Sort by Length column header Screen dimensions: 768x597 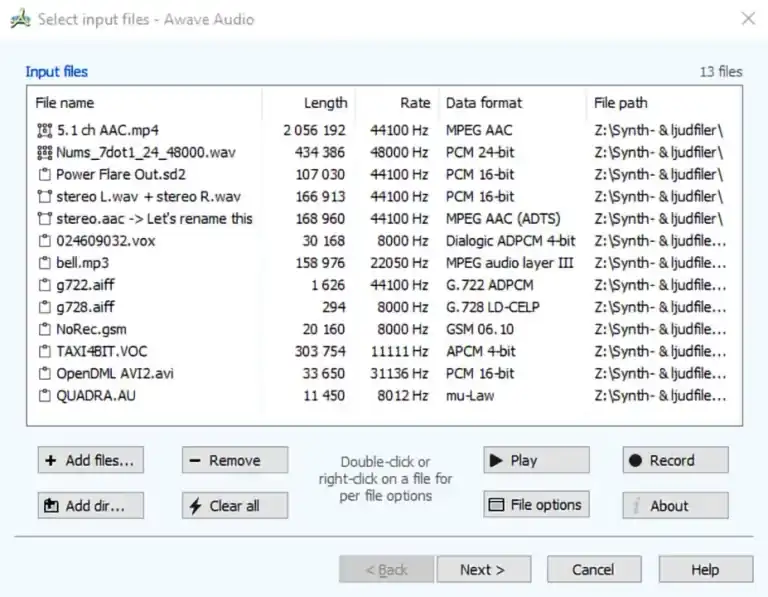[309, 103]
